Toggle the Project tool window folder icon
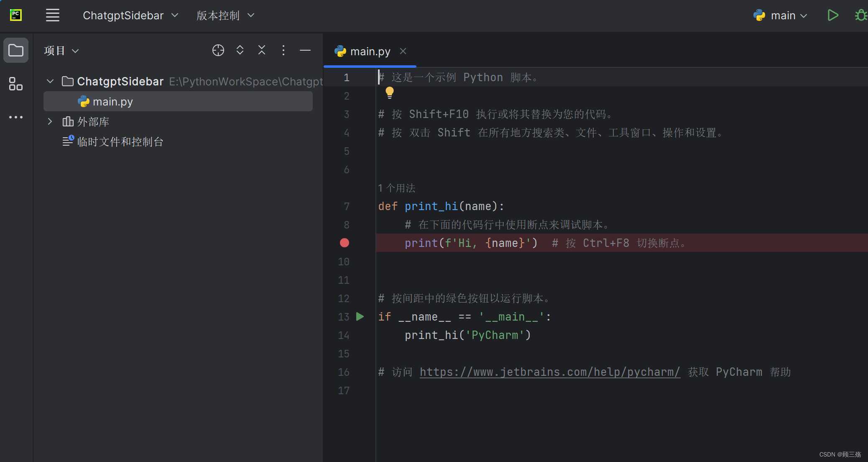Viewport: 868px width, 462px height. point(16,50)
